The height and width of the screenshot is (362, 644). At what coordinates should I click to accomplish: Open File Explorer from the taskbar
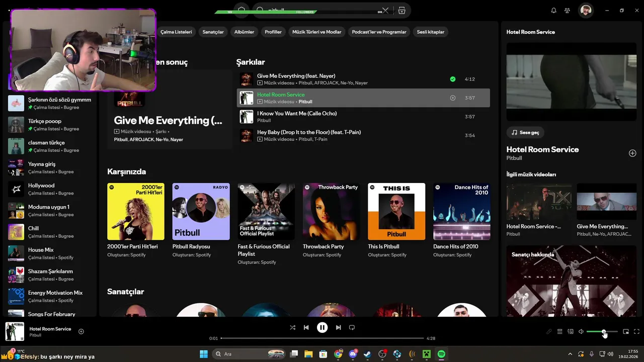308,354
